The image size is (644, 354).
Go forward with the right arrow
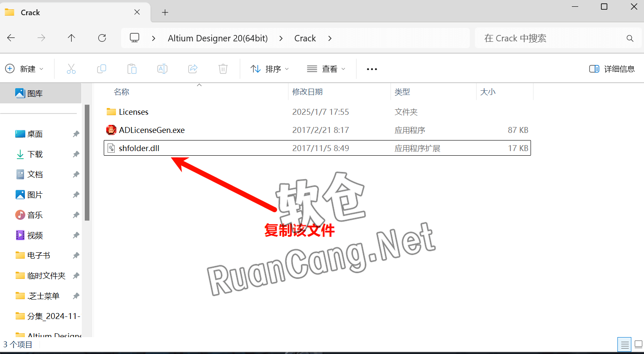[x=41, y=38]
